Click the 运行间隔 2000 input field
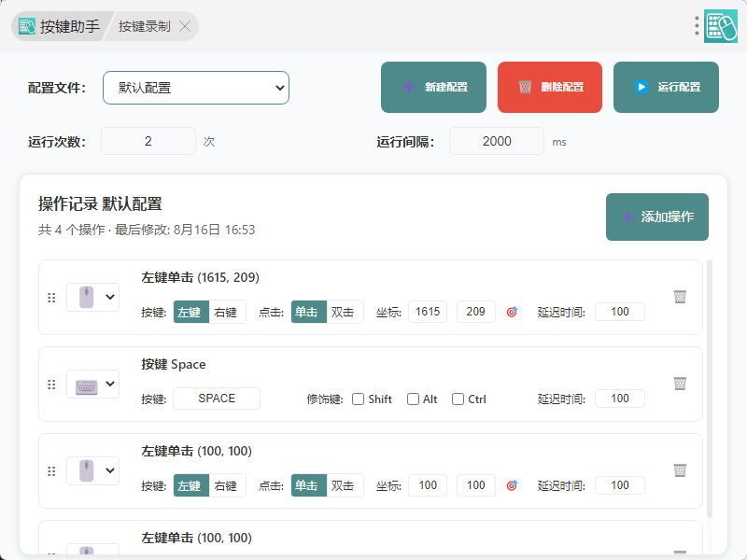 pyautogui.click(x=497, y=141)
